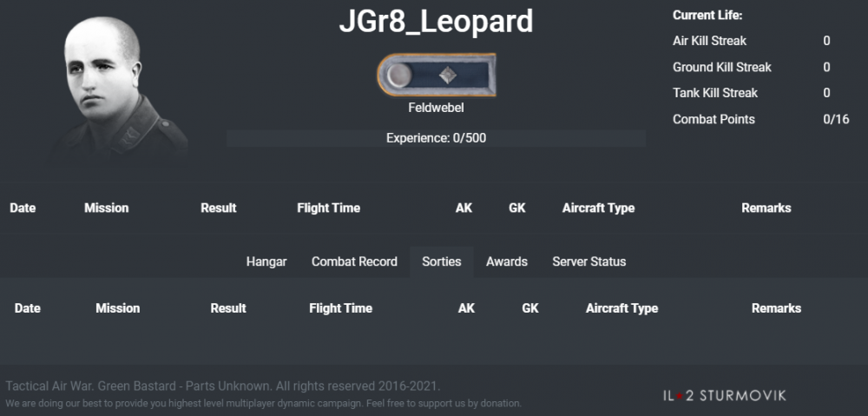The width and height of the screenshot is (868, 416).
Task: View the Server Status tab
Action: pyautogui.click(x=589, y=261)
